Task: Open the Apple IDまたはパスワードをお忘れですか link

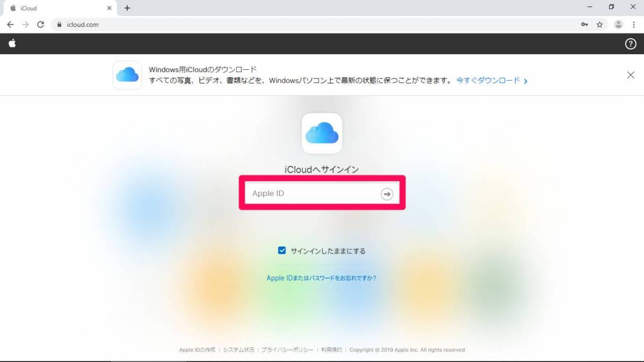Action: click(x=321, y=278)
